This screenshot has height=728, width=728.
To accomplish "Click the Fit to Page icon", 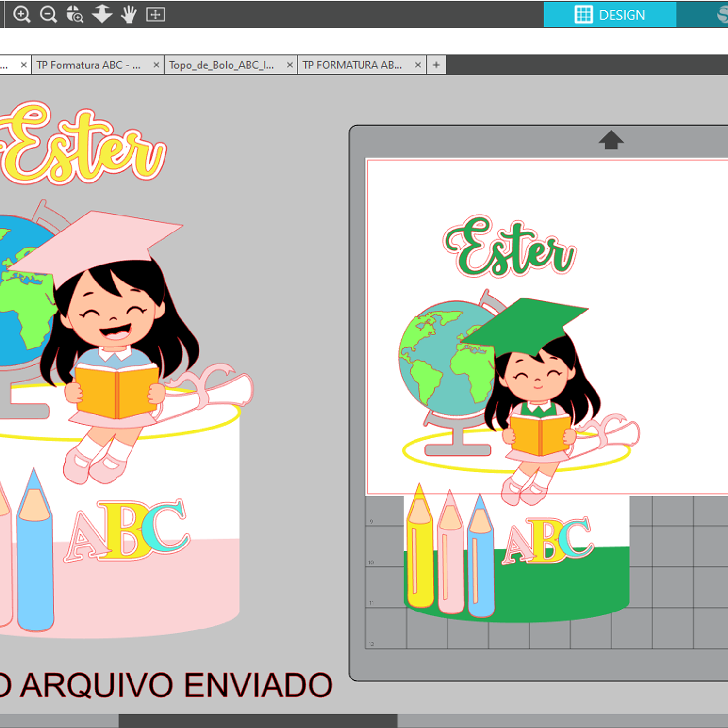I will coord(155,15).
